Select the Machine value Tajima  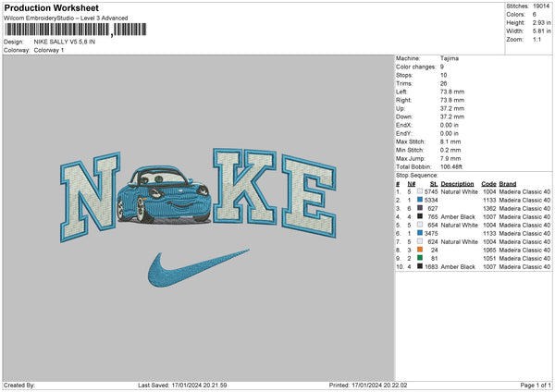[x=450, y=58]
